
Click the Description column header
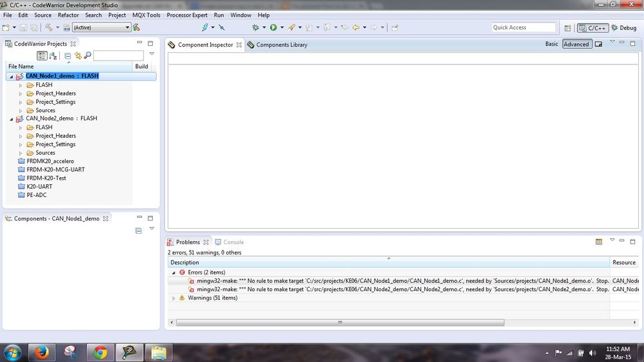[x=389, y=262]
